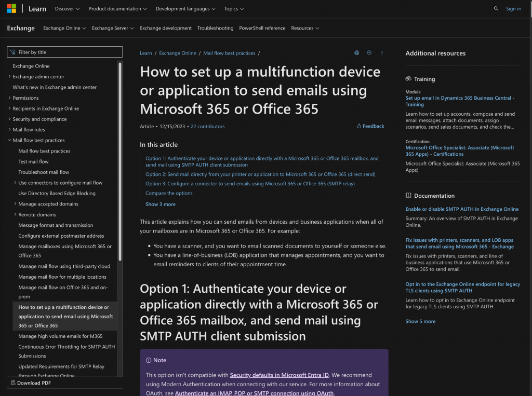This screenshot has width=532, height=396.
Task: Open the Product documentation dropdown
Action: (117, 9)
